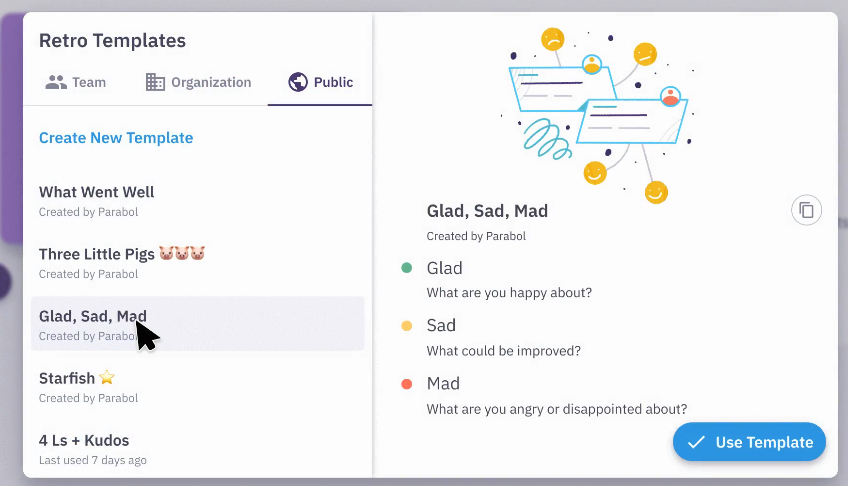Click the Team tab people icon
This screenshot has height=486, width=848.
[56, 82]
